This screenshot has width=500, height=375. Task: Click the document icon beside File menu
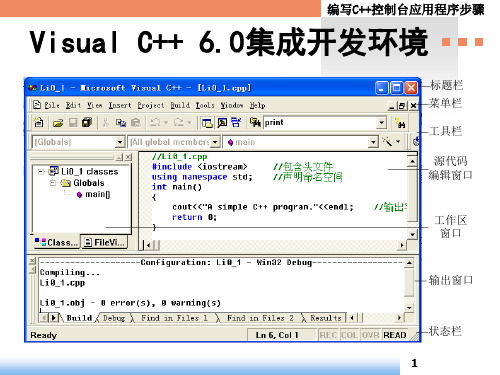[x=37, y=105]
